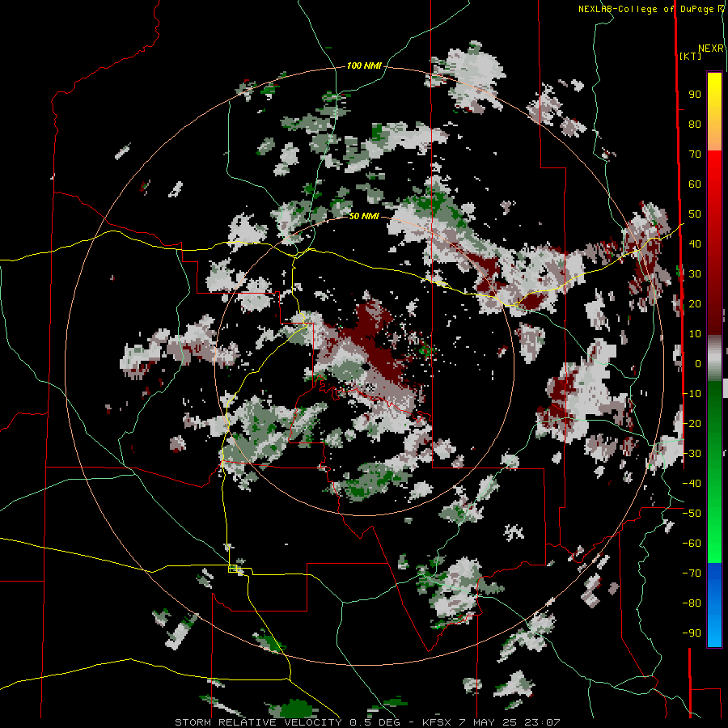Click the -20 value on the velocity scale
This screenshot has width=728, height=728.
692,423
